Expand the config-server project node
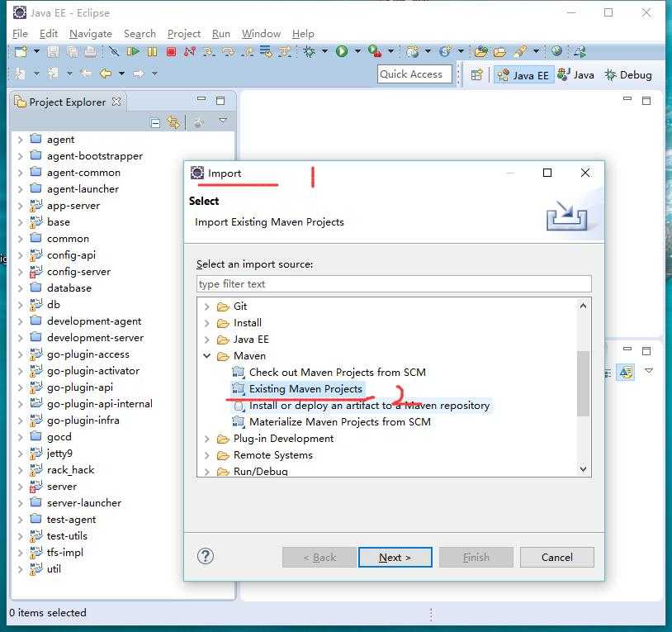This screenshot has width=672, height=632. [20, 272]
